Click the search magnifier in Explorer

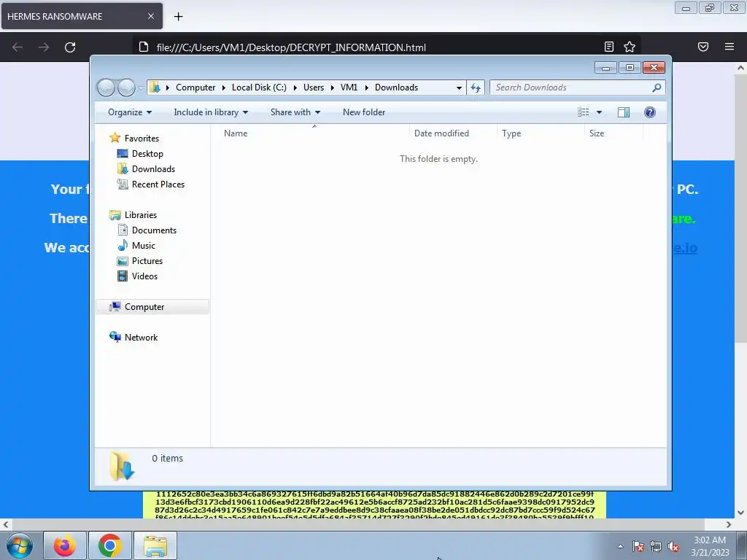tap(657, 87)
